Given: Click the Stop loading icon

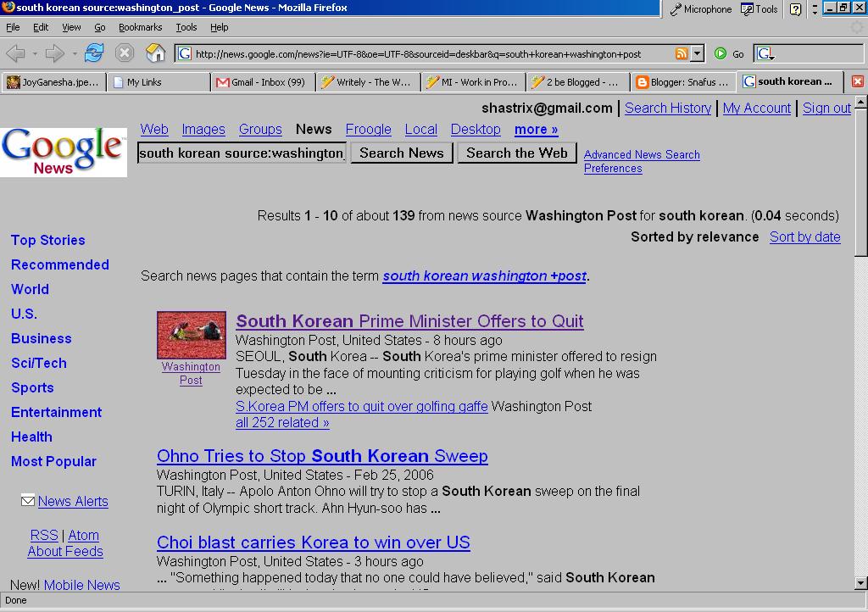Looking at the screenshot, I should 125,53.
